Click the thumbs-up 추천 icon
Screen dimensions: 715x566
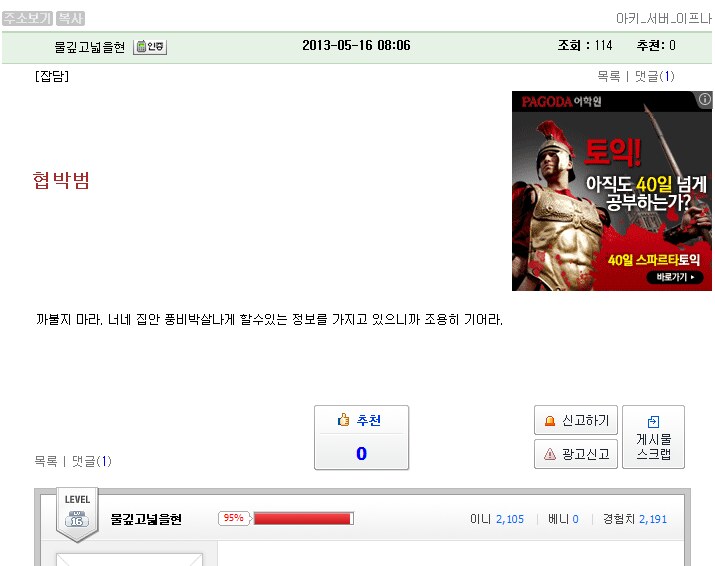coord(343,420)
